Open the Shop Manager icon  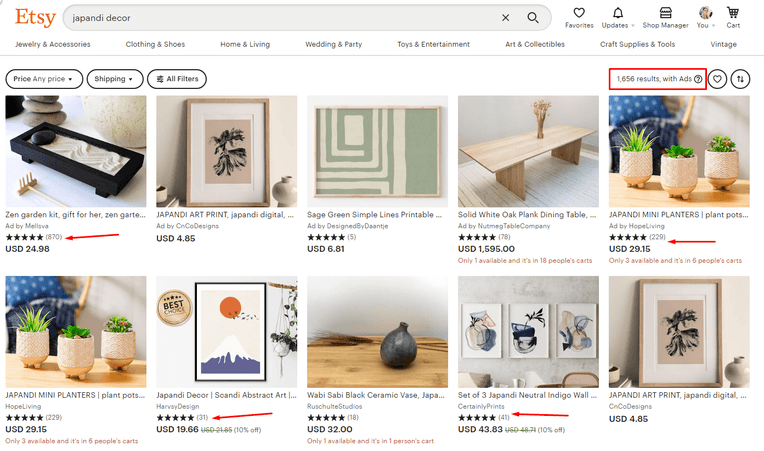(x=666, y=13)
